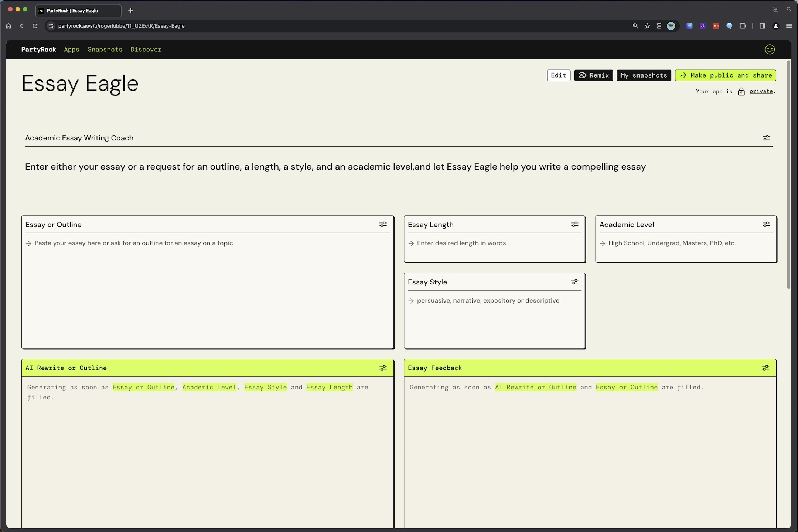Open settings icon for Essay Feedback widget
This screenshot has height=532, width=798.
[x=765, y=368]
